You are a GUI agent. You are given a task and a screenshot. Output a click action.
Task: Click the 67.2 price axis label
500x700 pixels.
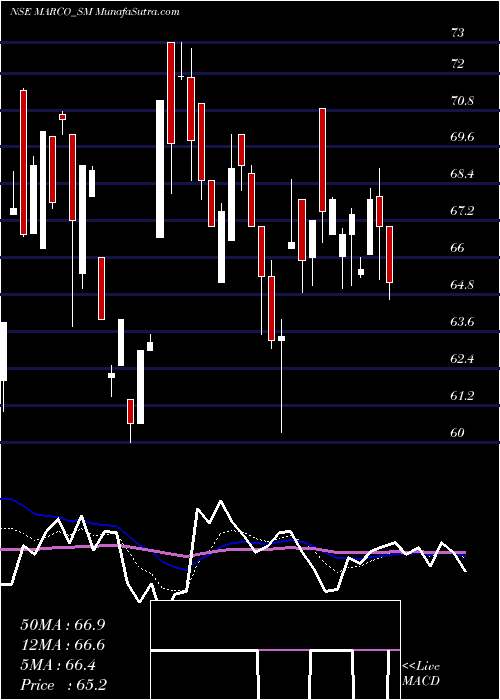[462, 211]
